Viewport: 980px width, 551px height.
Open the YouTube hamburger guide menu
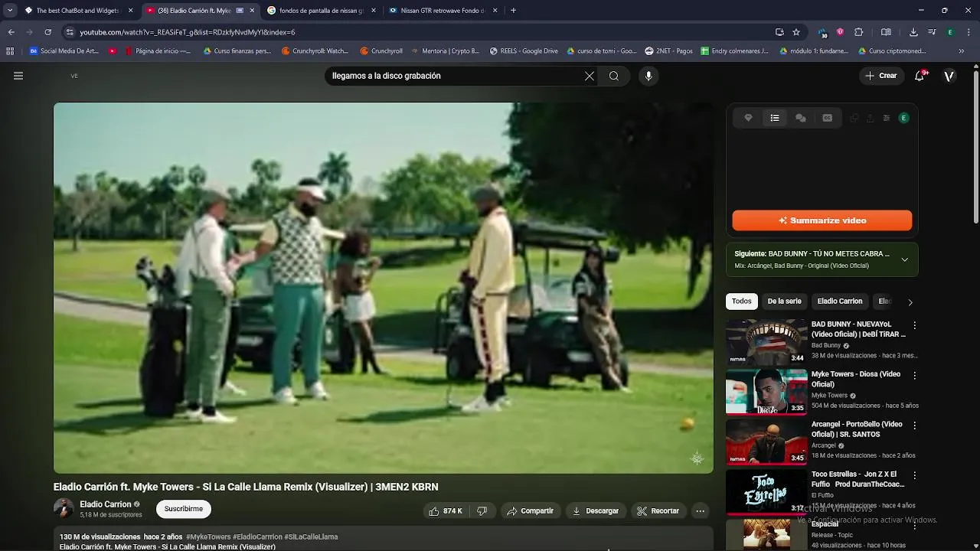tap(18, 76)
